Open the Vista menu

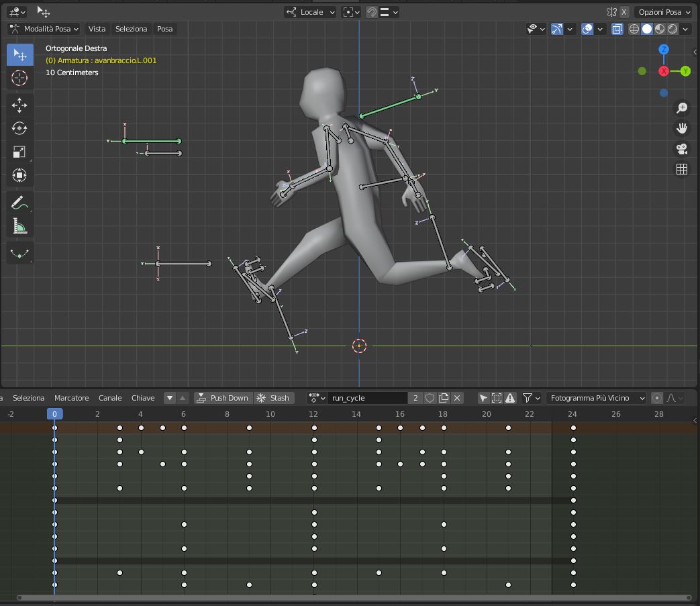click(97, 29)
